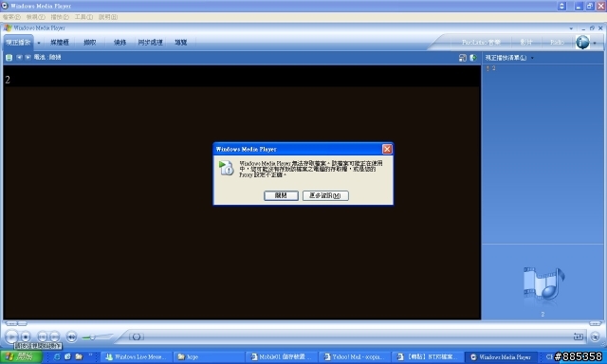Image resolution: width=607 pixels, height=364 pixels.
Task: Select the previous visualization arrow
Action: pos(19,57)
